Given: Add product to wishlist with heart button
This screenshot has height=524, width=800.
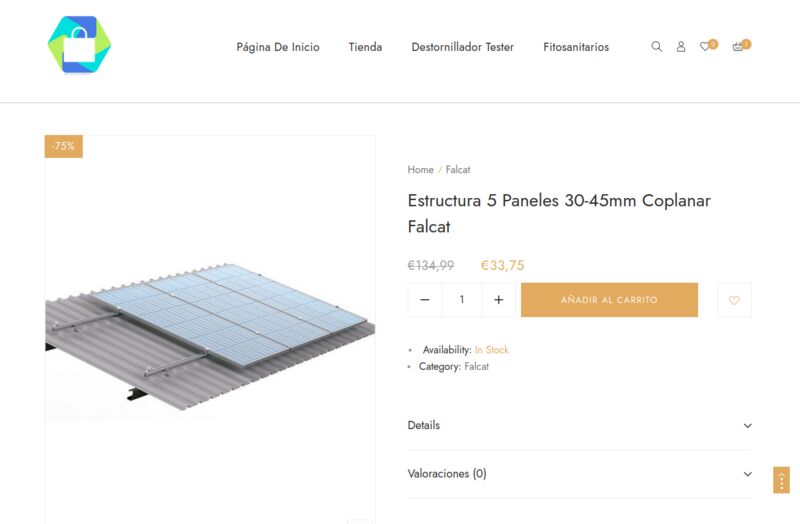Looking at the screenshot, I should [x=734, y=300].
